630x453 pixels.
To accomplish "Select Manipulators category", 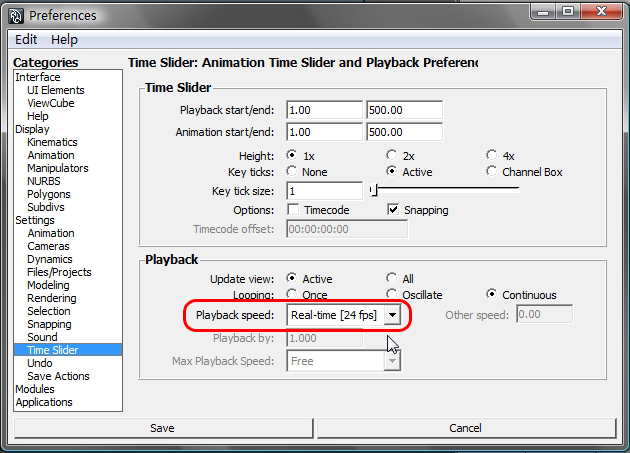I will click(58, 168).
